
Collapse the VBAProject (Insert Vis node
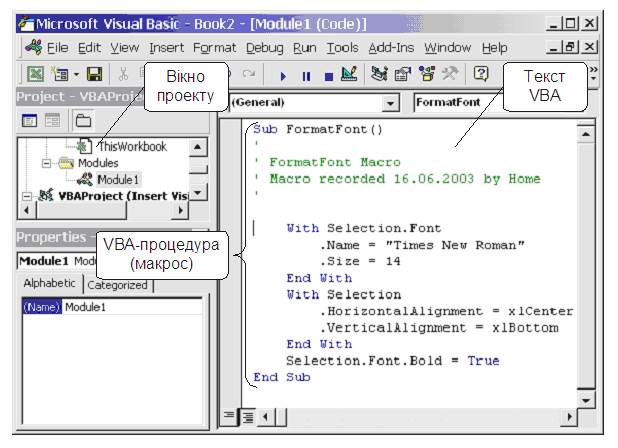click(27, 196)
